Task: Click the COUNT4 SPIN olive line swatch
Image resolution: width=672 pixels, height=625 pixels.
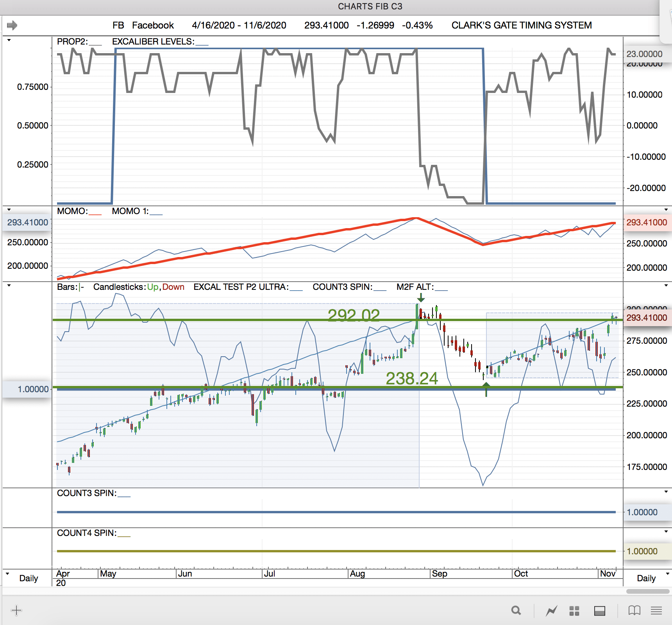Action: click(x=124, y=536)
